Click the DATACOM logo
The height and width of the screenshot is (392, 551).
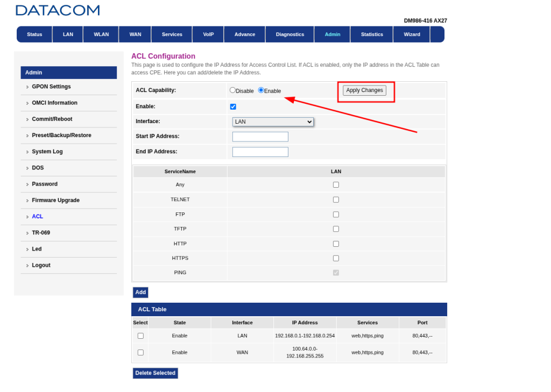point(58,11)
